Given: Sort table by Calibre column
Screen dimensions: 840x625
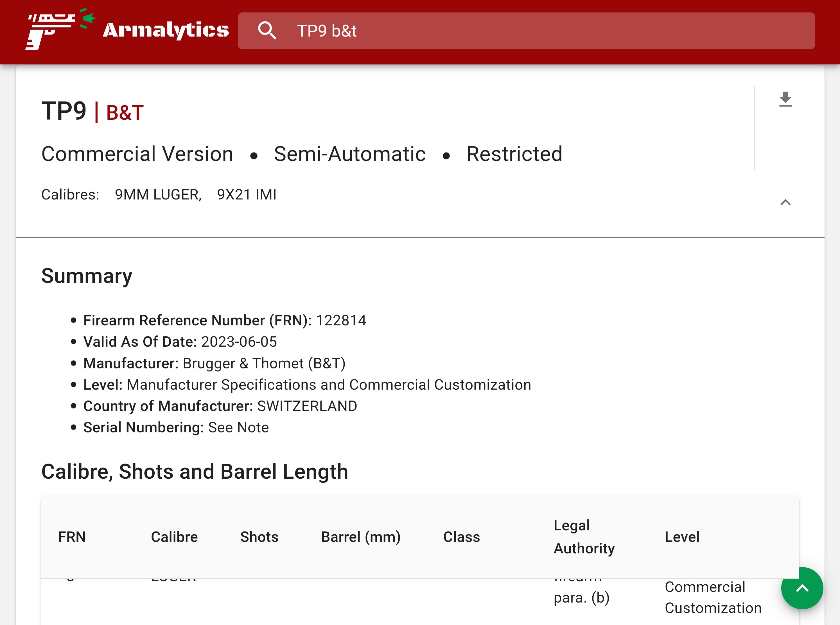Looking at the screenshot, I should click(174, 537).
